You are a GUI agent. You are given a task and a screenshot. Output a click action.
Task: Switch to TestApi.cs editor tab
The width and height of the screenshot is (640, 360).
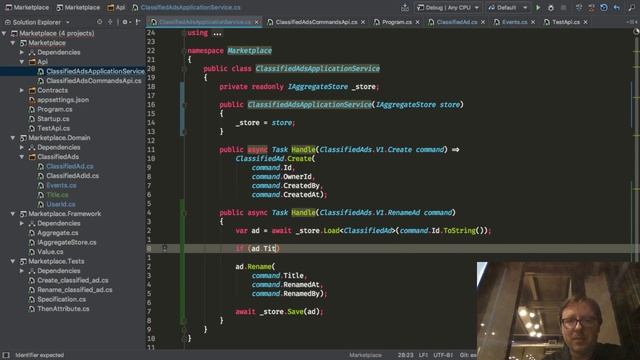(x=566, y=22)
